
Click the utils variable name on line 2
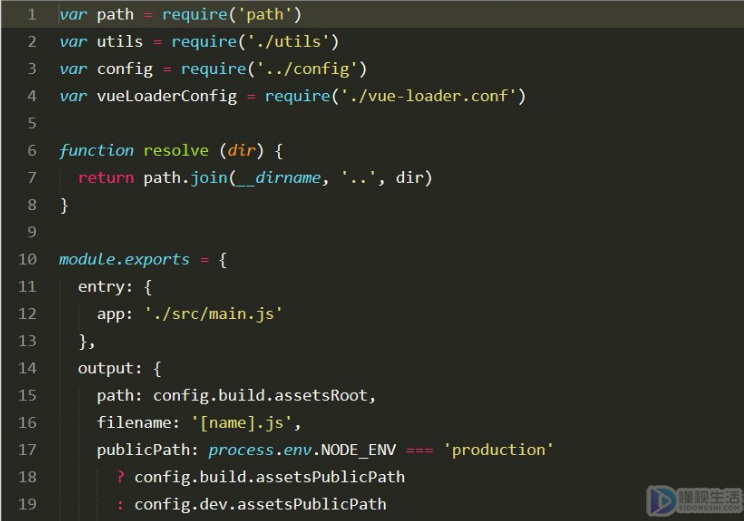(x=120, y=42)
